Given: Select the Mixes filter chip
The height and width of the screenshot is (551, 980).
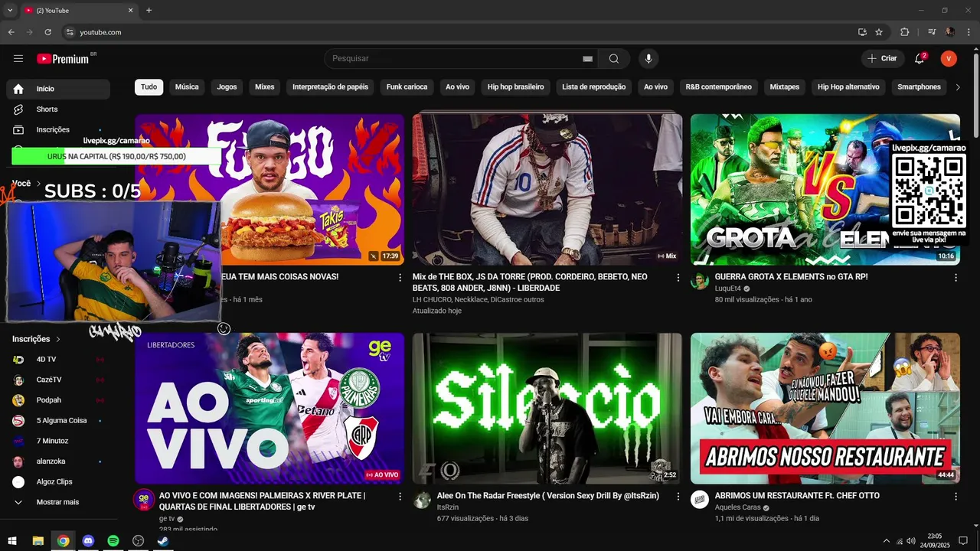Looking at the screenshot, I should point(264,87).
